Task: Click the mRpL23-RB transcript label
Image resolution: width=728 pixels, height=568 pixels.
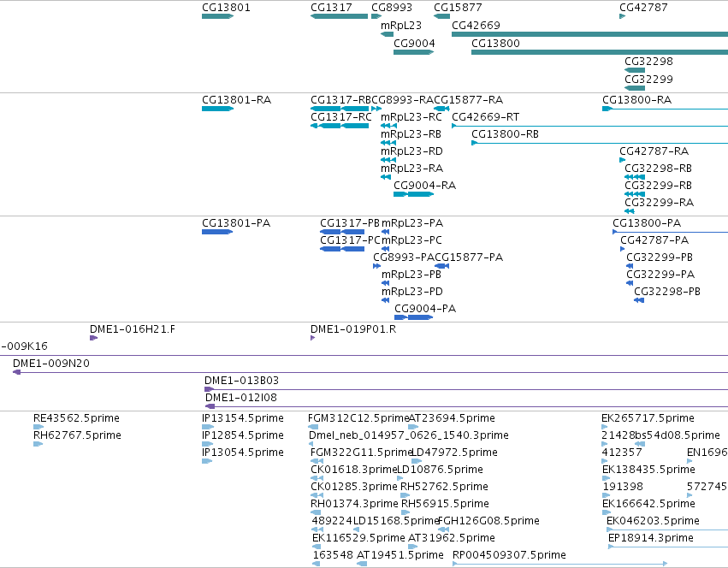Action: pyautogui.click(x=411, y=134)
